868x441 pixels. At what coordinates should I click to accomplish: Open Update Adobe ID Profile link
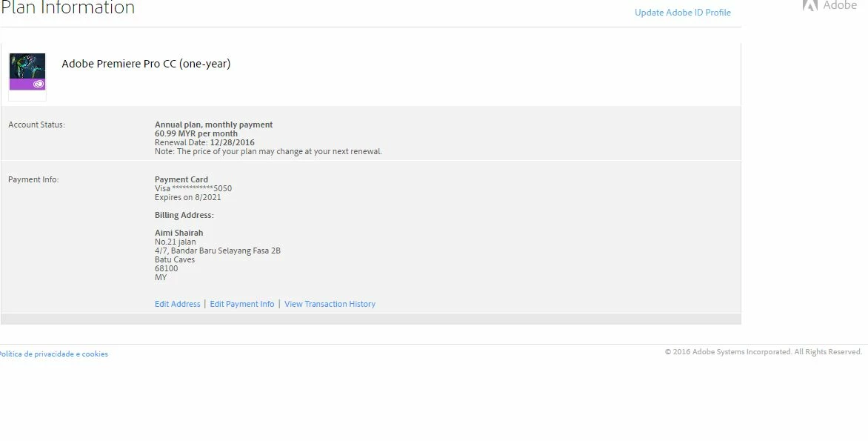point(683,13)
